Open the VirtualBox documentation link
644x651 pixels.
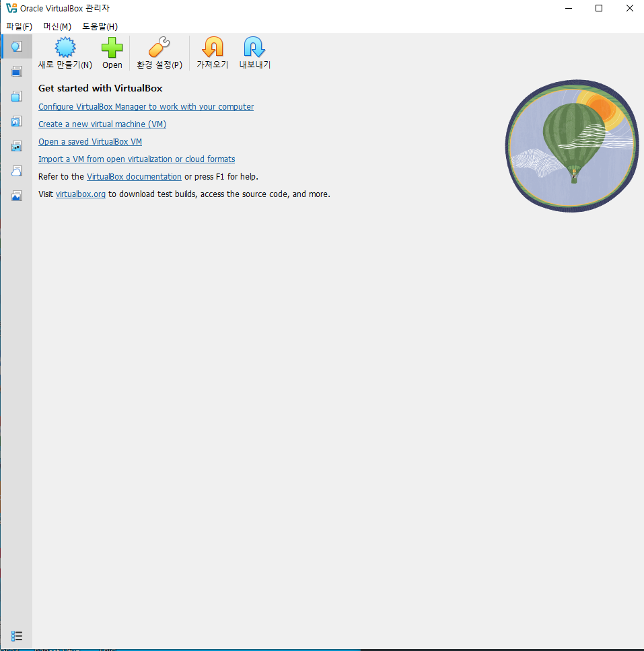(x=134, y=176)
